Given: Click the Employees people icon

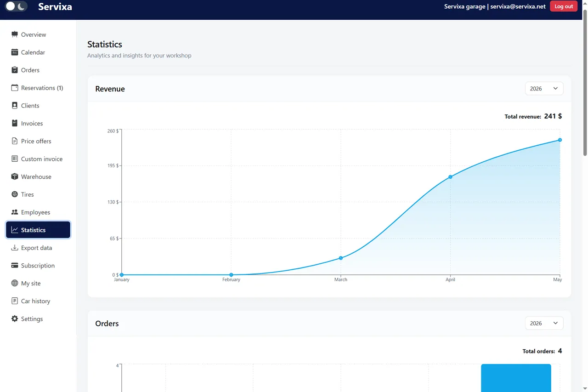Looking at the screenshot, I should point(15,212).
